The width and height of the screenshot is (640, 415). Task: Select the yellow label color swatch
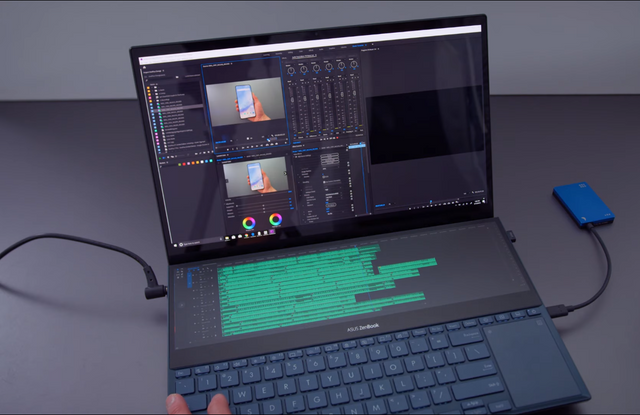tap(198, 162)
